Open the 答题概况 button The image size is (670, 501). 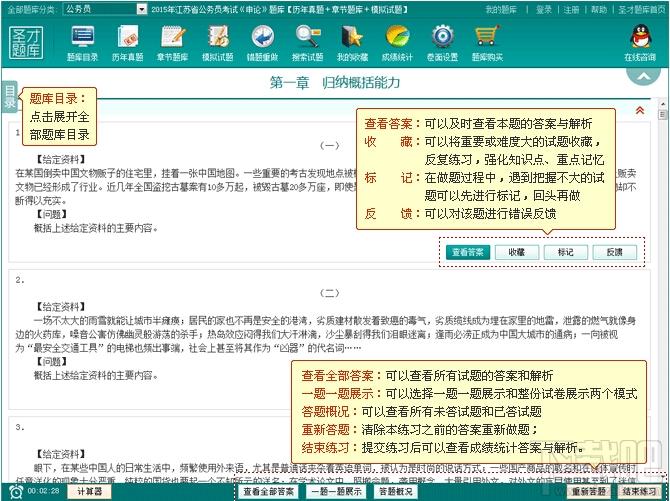[x=396, y=492]
